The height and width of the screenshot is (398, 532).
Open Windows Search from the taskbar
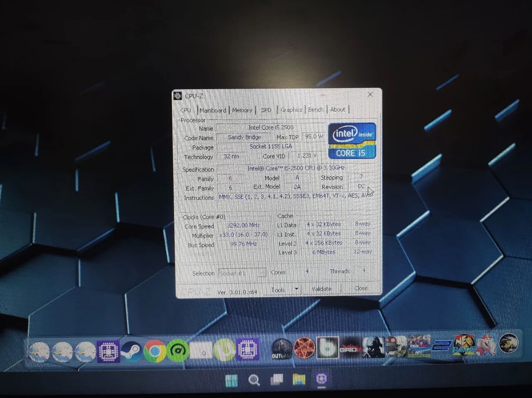tap(254, 380)
